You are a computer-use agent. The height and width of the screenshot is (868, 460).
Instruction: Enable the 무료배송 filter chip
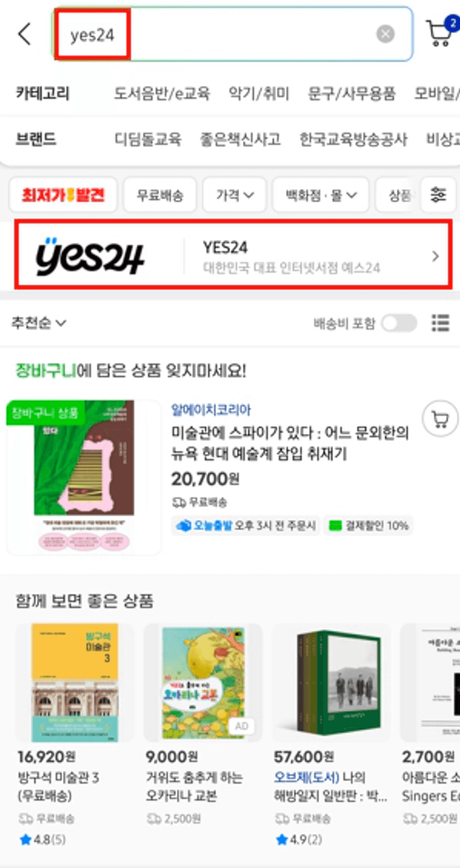[160, 195]
